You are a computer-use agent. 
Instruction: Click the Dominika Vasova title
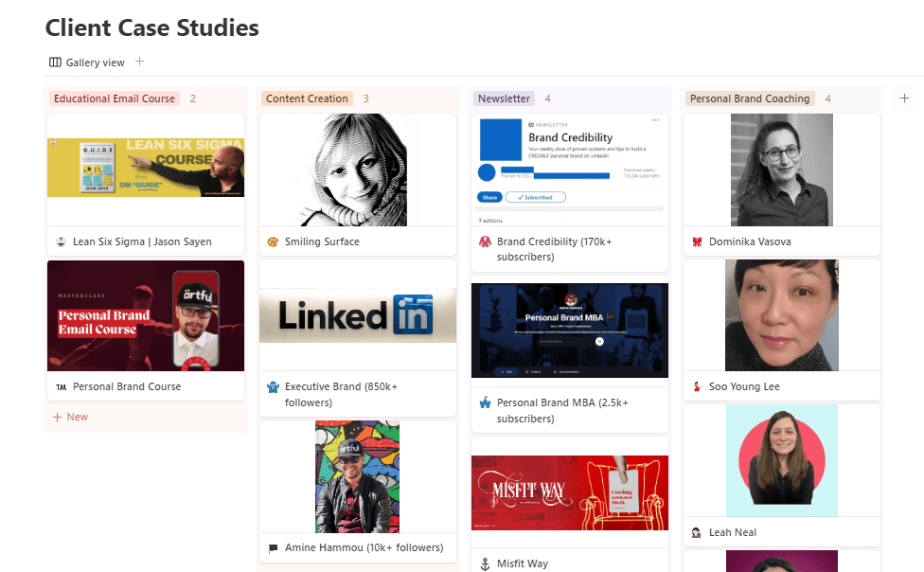[750, 241]
